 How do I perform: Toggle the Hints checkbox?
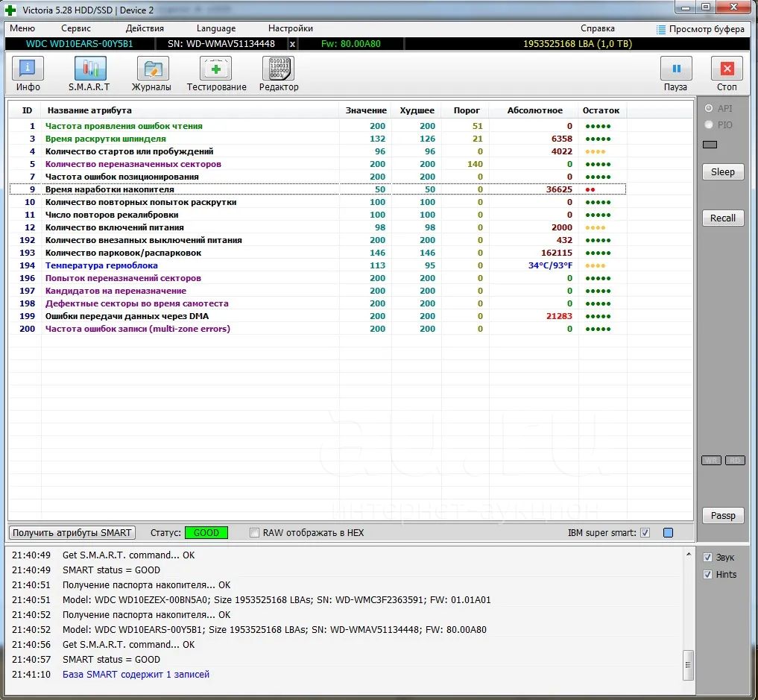(x=708, y=574)
